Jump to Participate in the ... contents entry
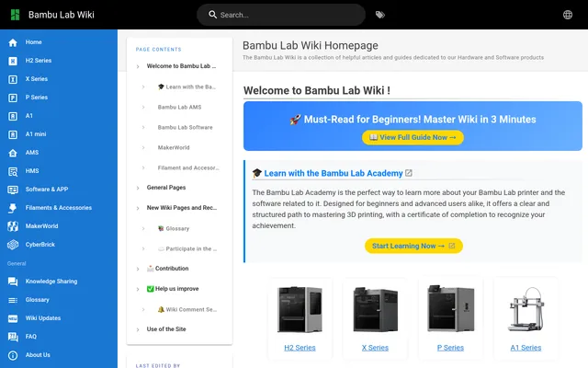The height and width of the screenshot is (368, 588). pos(187,249)
